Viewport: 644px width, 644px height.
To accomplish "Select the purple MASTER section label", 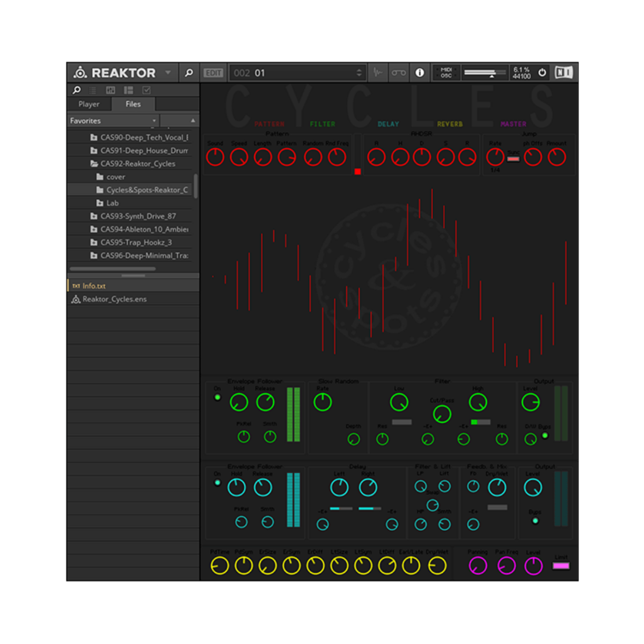I will (x=513, y=124).
